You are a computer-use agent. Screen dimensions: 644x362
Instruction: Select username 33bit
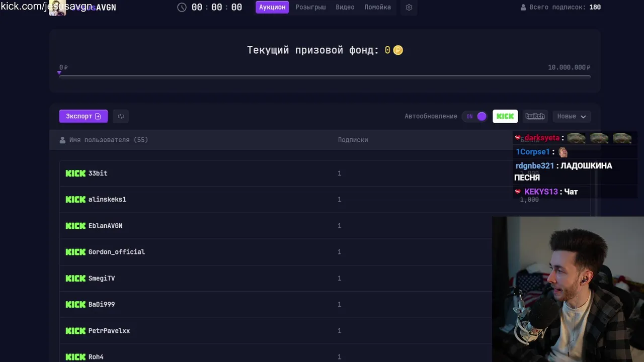[x=98, y=173]
